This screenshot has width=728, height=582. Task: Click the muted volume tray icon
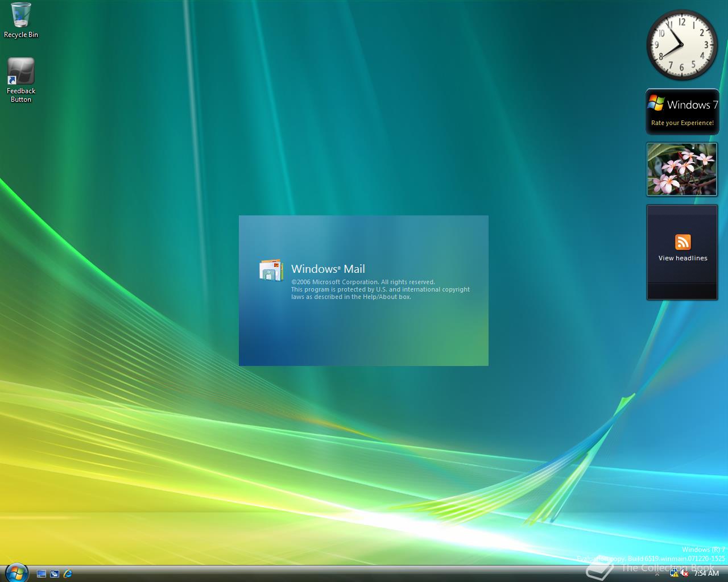pyautogui.click(x=685, y=573)
